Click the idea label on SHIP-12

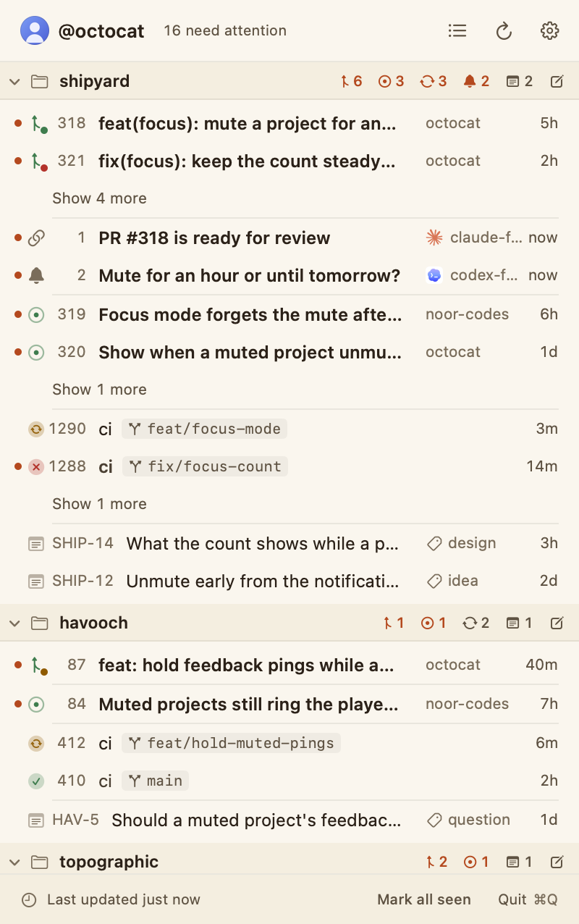point(452,581)
